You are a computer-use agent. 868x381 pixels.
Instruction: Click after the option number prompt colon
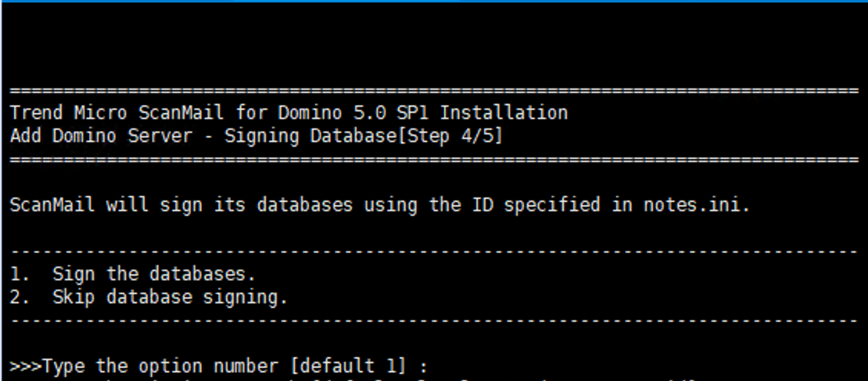coord(430,366)
